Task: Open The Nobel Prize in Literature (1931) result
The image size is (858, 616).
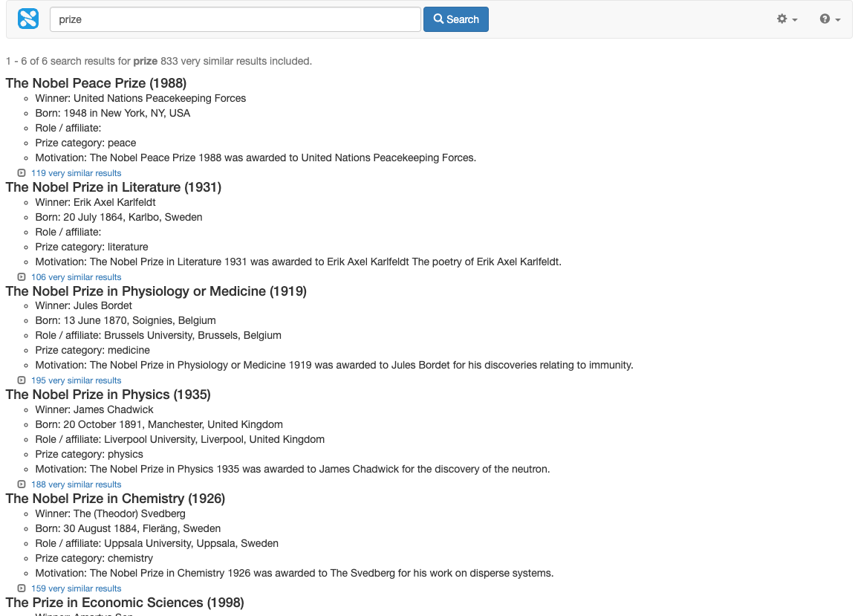Action: [113, 187]
